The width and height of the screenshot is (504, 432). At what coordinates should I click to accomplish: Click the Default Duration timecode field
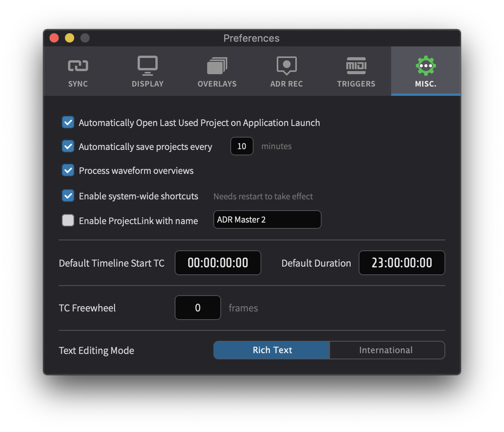coord(402,263)
